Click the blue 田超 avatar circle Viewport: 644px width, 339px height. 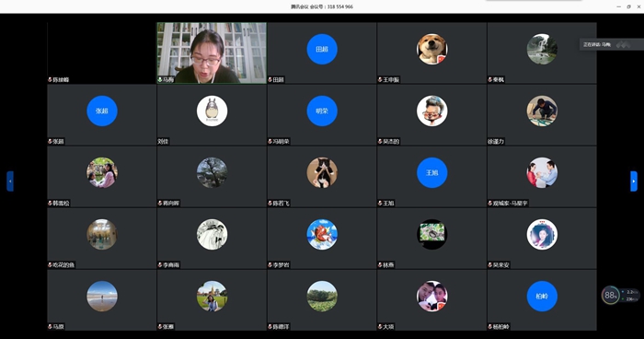[322, 49]
